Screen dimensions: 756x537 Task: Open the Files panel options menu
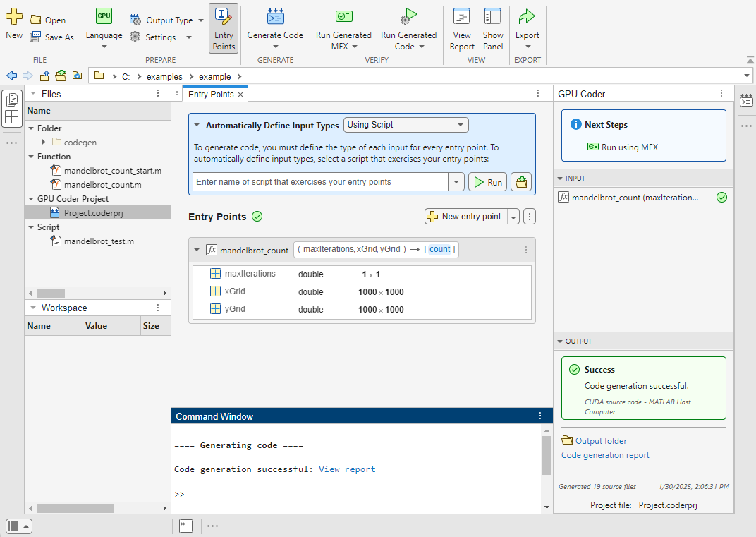158,94
